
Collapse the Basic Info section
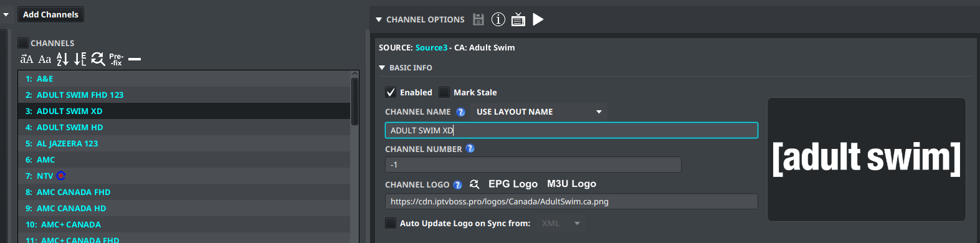382,68
